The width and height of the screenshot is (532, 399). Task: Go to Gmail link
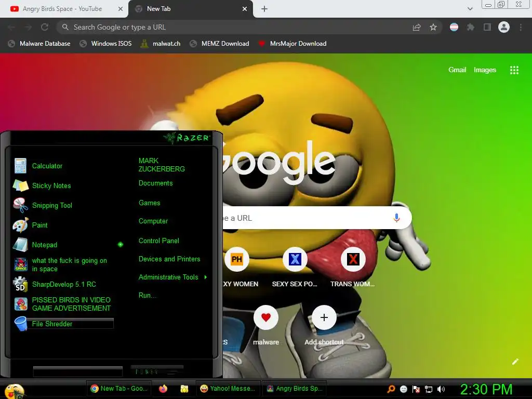click(x=457, y=70)
